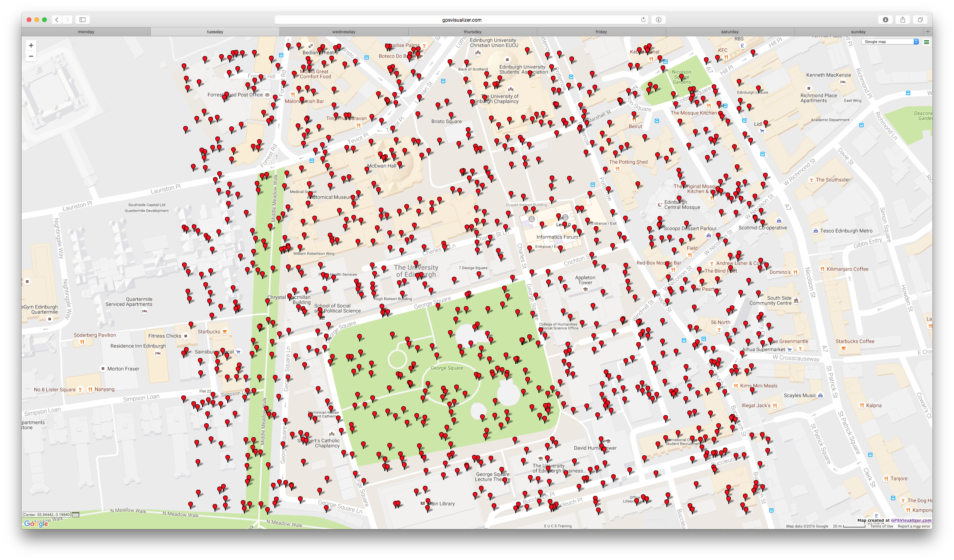Click the Illegal Jack's restaurant icon
The image size is (954, 560).
point(775,405)
